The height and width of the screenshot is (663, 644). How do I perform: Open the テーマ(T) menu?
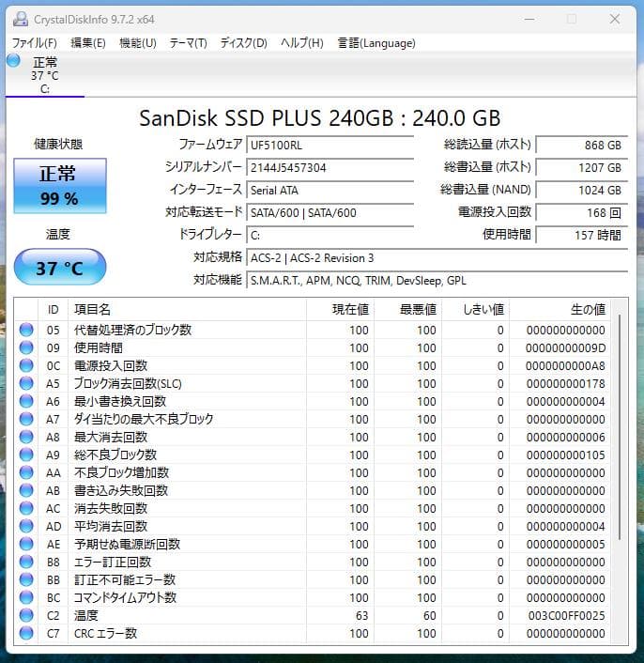pyautogui.click(x=188, y=43)
